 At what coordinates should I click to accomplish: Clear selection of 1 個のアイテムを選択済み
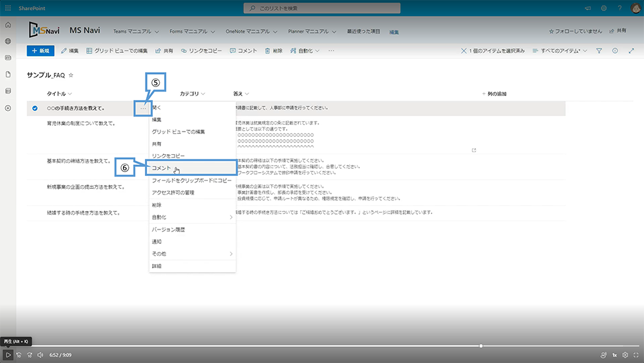pos(464,50)
